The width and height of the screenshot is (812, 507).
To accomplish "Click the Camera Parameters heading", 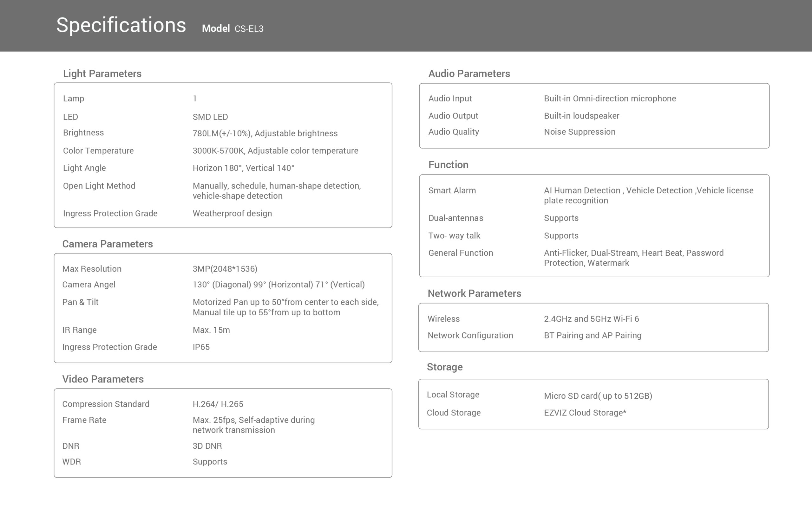I will coord(108,244).
